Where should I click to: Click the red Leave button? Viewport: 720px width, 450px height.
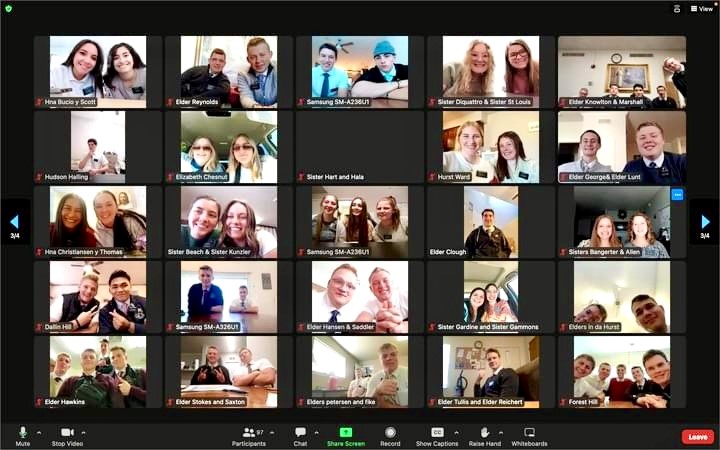[x=697, y=437]
